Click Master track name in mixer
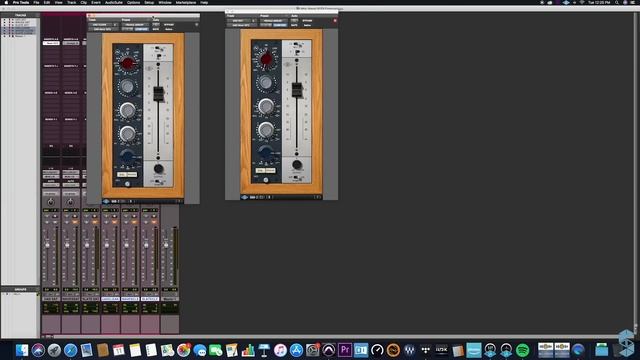640x360 pixels. (169, 299)
